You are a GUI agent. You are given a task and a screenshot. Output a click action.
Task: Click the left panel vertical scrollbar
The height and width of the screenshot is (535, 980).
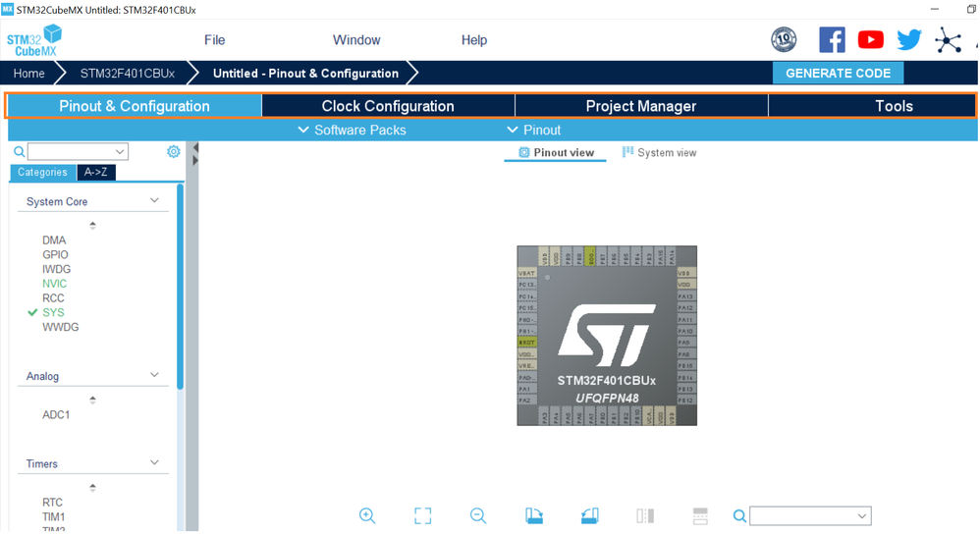181,287
